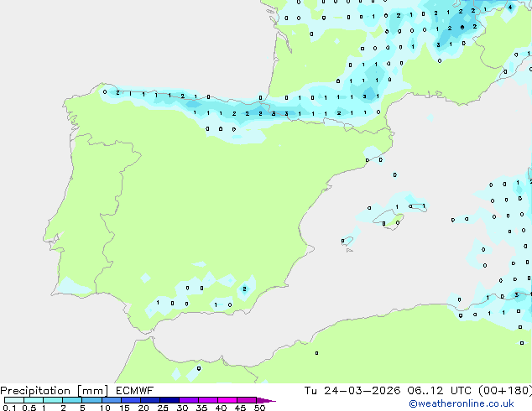Choose the 2–5 mm legend color segment
The image size is (532, 411).
tap(72, 400)
